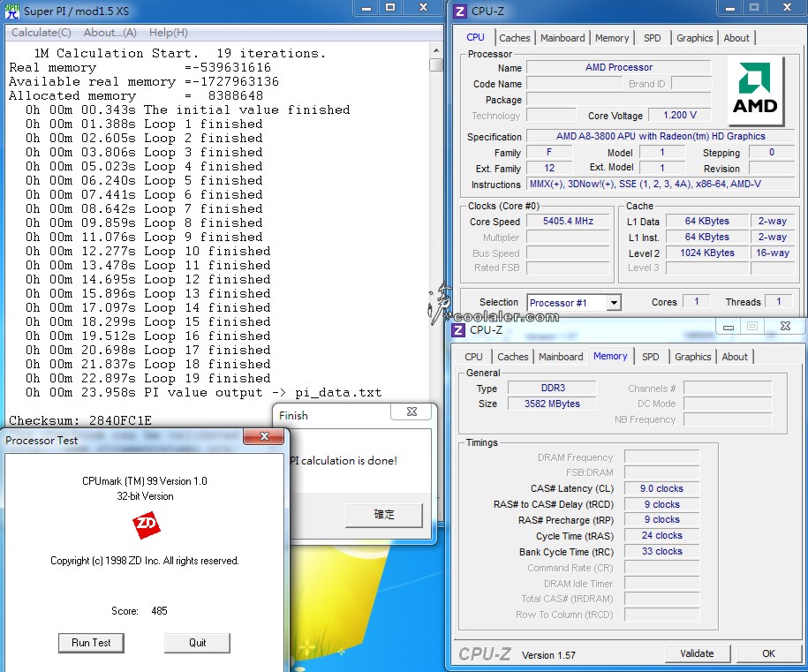Select CPU tab in the lower CPU-Z window
The width and height of the screenshot is (808, 672).
coord(473,357)
